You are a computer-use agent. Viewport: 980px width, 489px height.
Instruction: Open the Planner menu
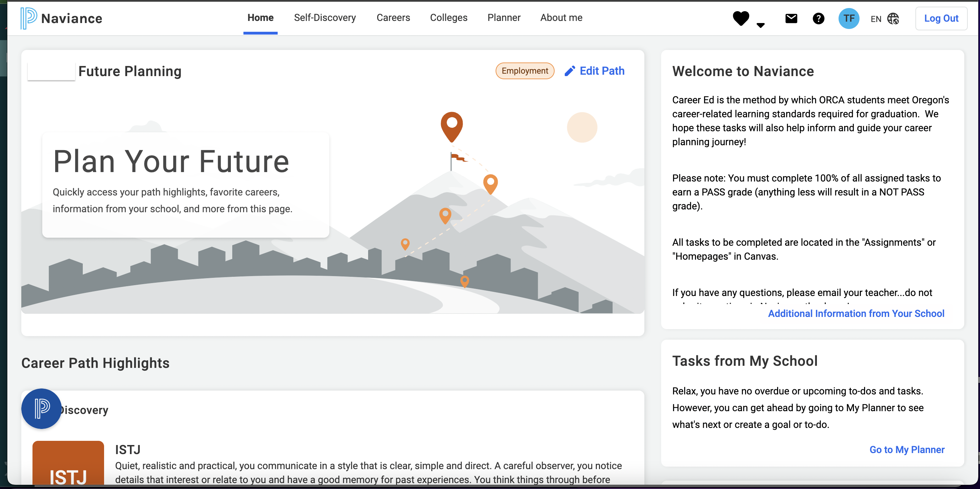tap(504, 17)
